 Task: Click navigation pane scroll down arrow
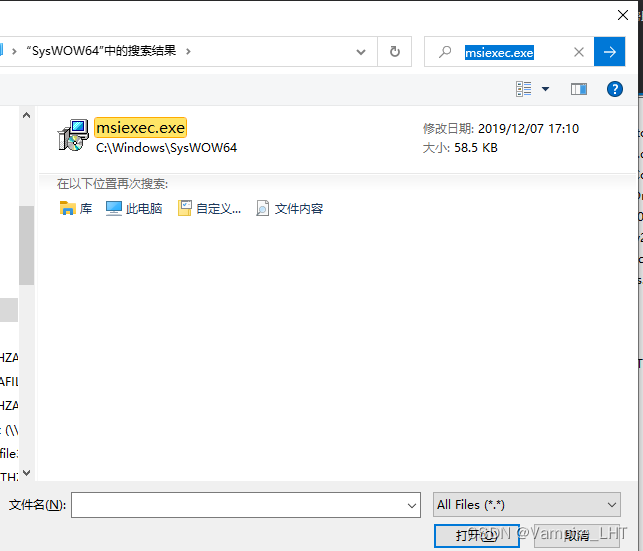click(27, 473)
